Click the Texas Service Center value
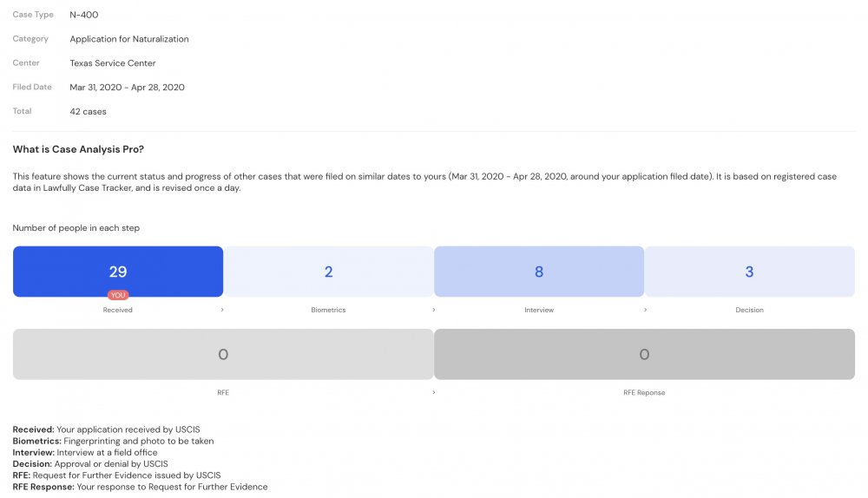The width and height of the screenshot is (868, 498). coord(112,63)
